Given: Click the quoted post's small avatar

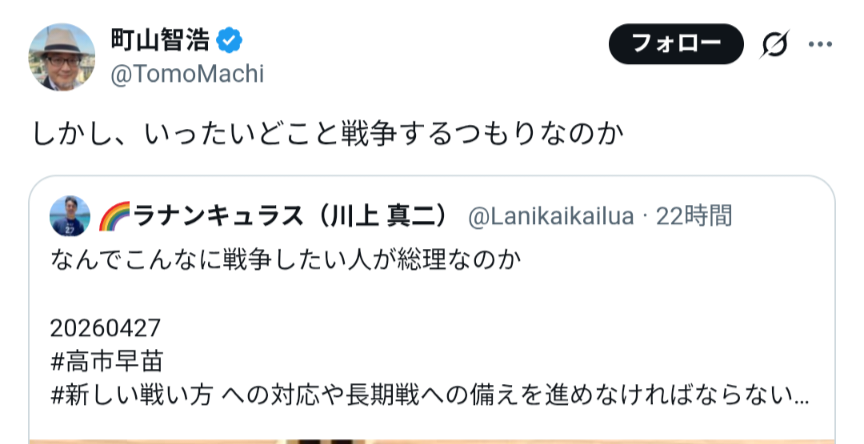Looking at the screenshot, I should point(70,215).
